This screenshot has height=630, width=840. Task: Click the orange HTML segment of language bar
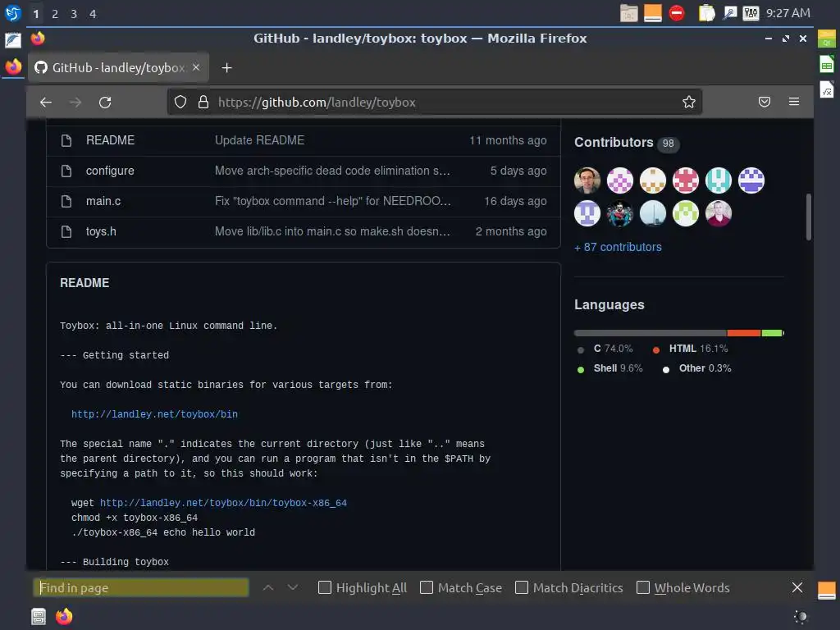743,333
